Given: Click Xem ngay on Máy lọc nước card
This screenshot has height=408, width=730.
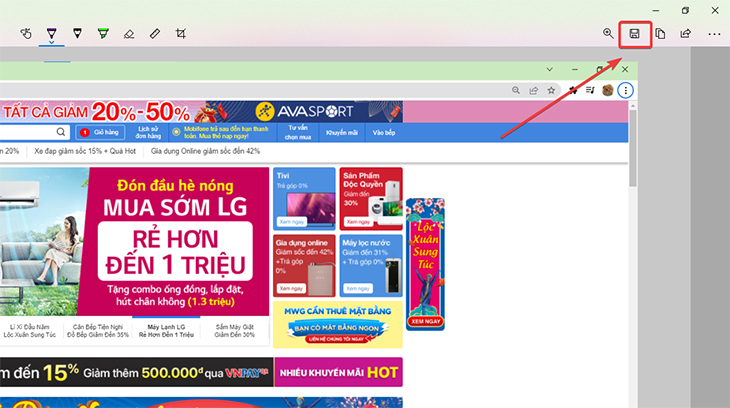Looking at the screenshot, I should pos(358,288).
